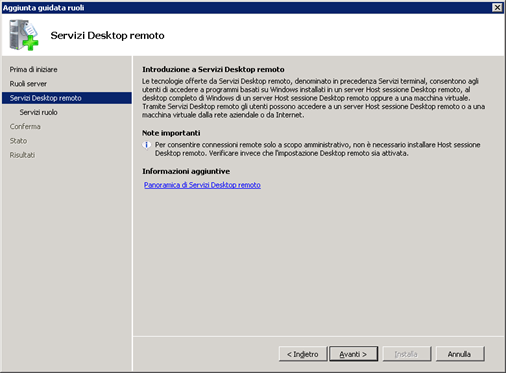The height and width of the screenshot is (373, 506).
Task: Click the server role wizard icon
Action: point(24,35)
